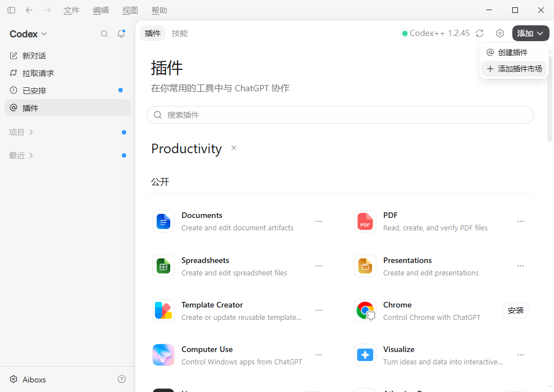Screen dimensions: 554x392
Task: Select 插件 in the sidebar
Action: (x=68, y=108)
